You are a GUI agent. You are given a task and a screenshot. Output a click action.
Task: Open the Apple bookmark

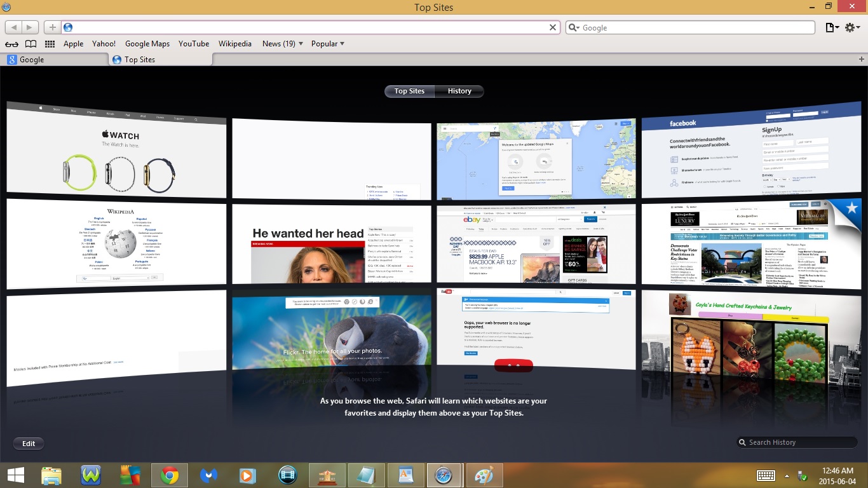[73, 44]
